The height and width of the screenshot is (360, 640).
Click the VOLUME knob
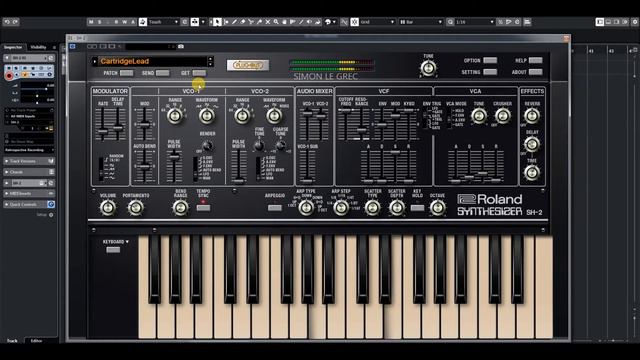[108, 208]
